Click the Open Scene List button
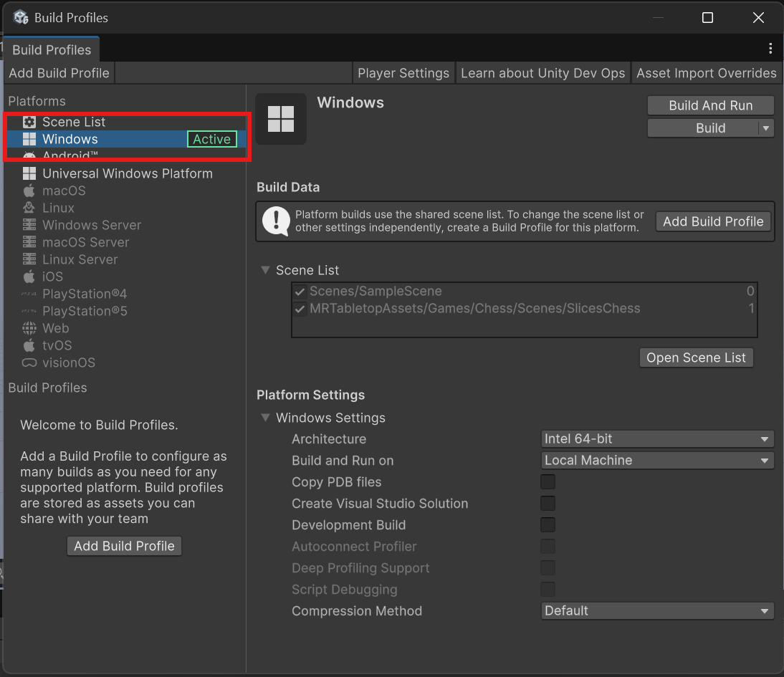 pyautogui.click(x=696, y=357)
